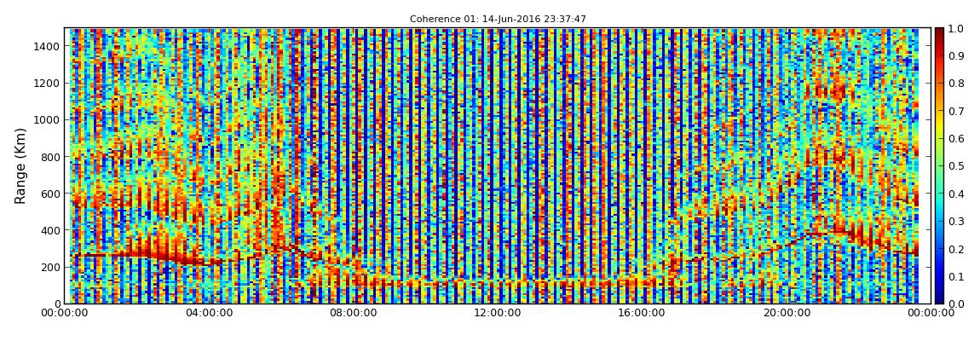Image resolution: width=980 pixels, height=347 pixels.
Task: Click the 0.8 colorbar label
Action: pyautogui.click(x=955, y=84)
